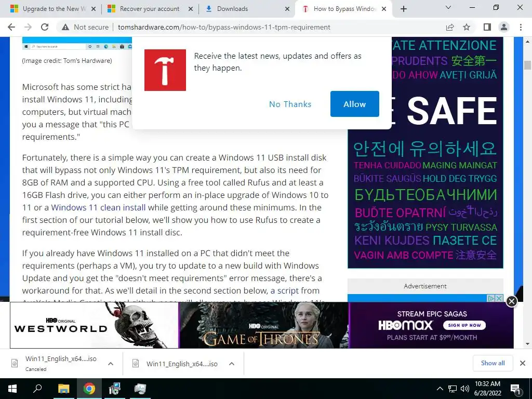Open Windows taskbar search
532x399 pixels.
point(37,389)
